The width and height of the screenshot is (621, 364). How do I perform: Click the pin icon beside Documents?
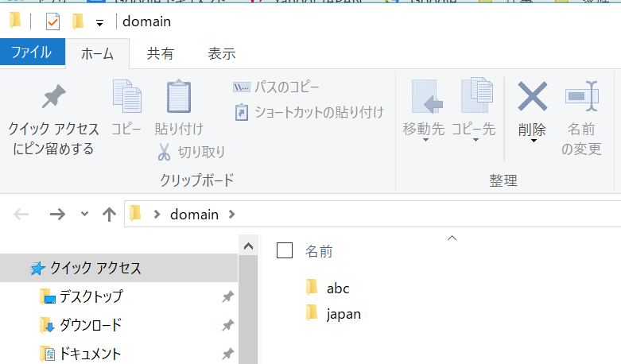click(x=227, y=354)
